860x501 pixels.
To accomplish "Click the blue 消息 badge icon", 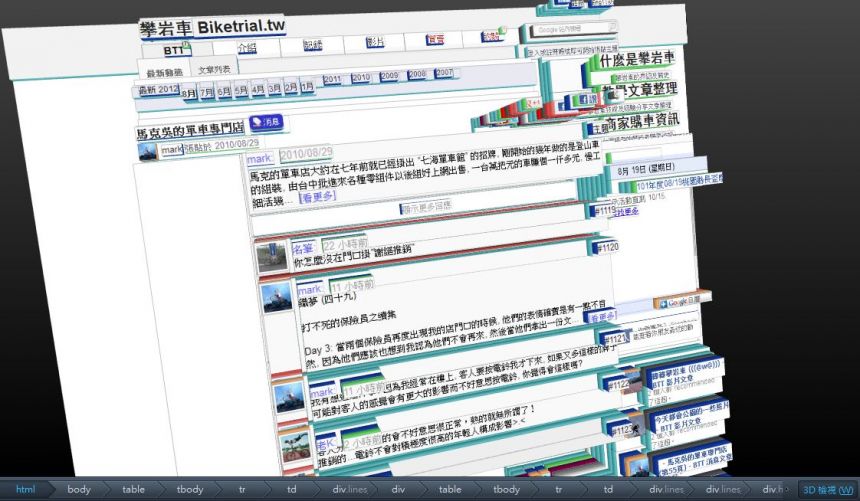I will tap(266, 122).
